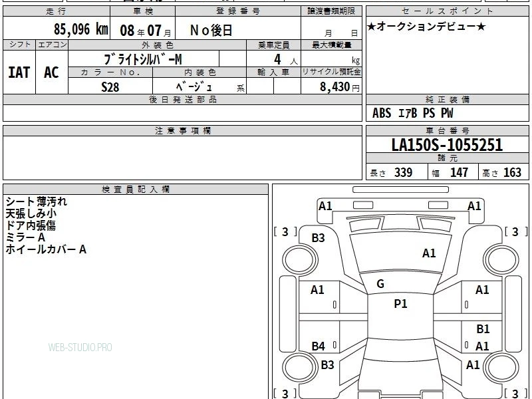Select the 車台番号 header
This screenshot has height=399, width=532.
(448, 130)
